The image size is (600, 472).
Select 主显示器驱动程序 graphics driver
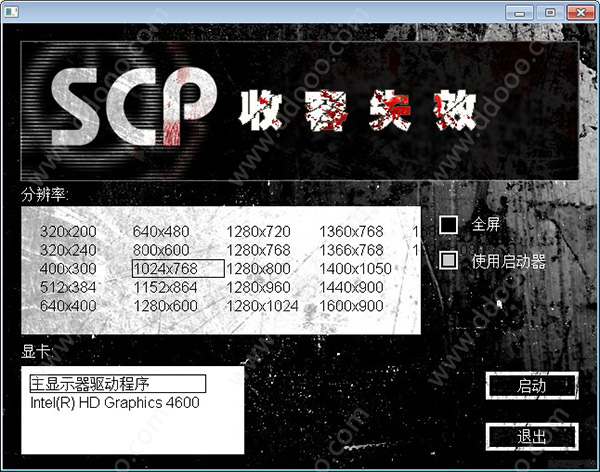[117, 384]
